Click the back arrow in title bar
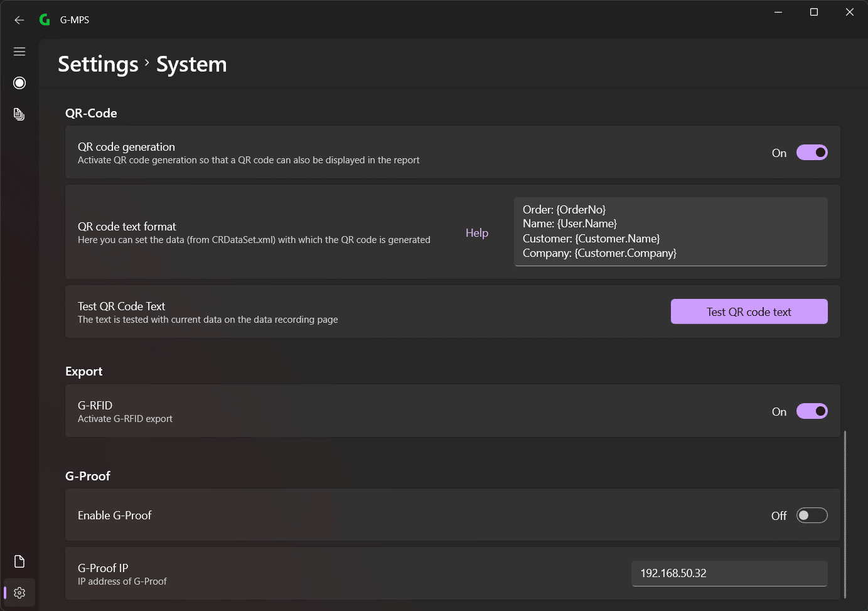Screen dimensions: 868x611 coord(19,20)
